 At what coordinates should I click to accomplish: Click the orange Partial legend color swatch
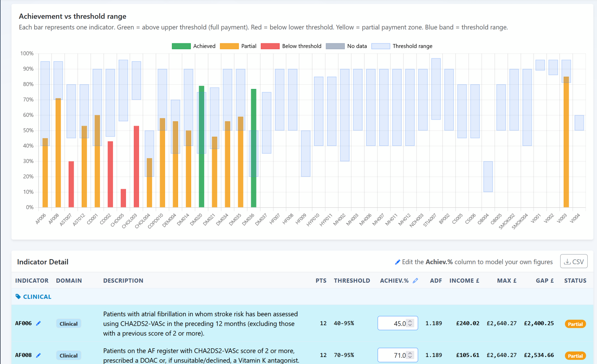pos(229,46)
